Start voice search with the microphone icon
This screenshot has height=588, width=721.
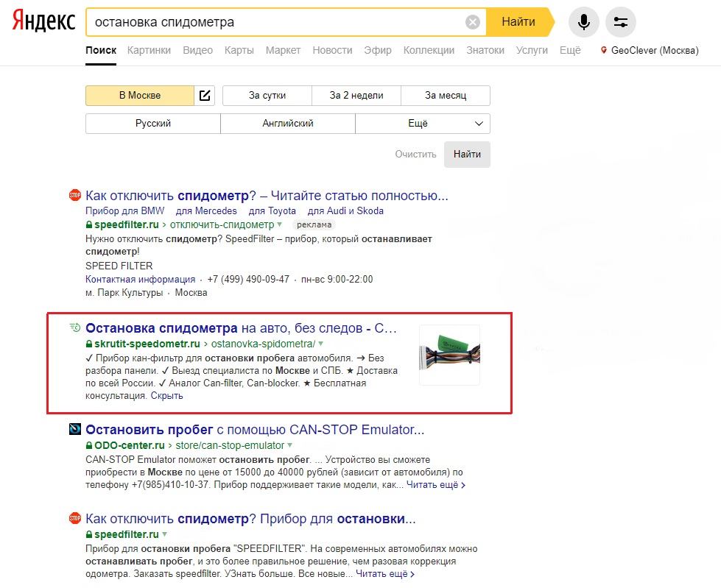(x=583, y=22)
